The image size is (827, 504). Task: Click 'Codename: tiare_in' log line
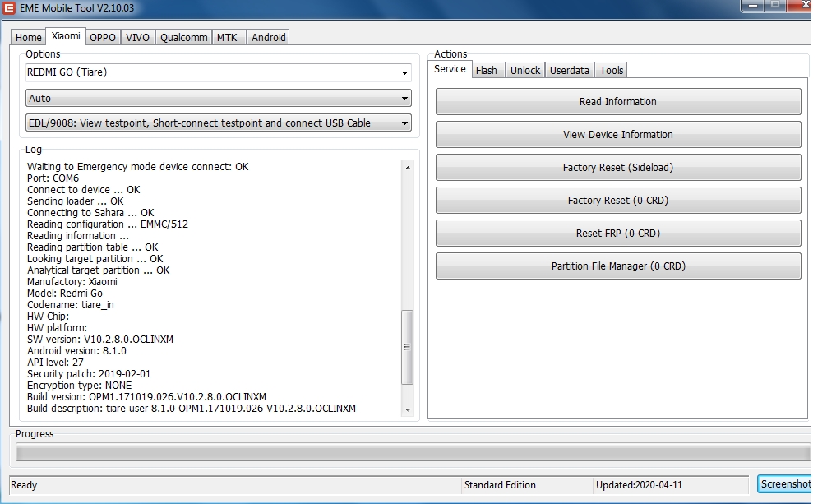click(x=71, y=304)
